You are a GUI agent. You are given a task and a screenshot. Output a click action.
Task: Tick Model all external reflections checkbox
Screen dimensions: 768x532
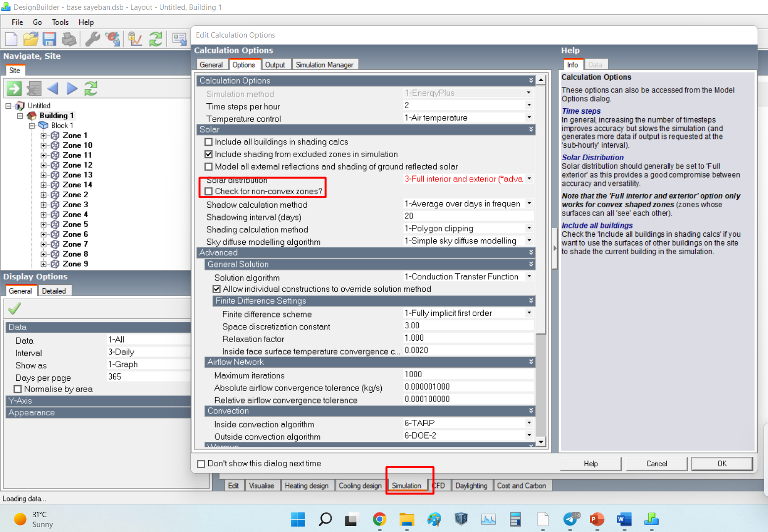tap(209, 167)
